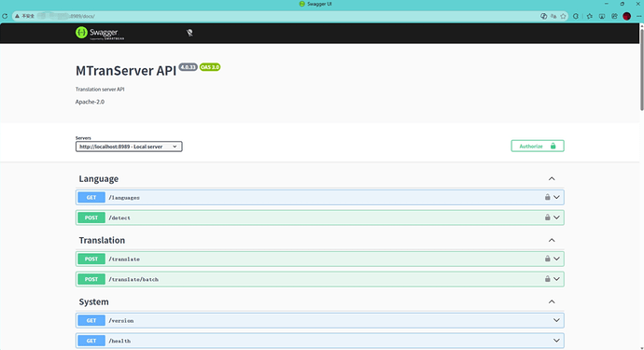Screen dimensions: 644x350
Task: Click lock icon on POST /detect
Action: click(548, 217)
